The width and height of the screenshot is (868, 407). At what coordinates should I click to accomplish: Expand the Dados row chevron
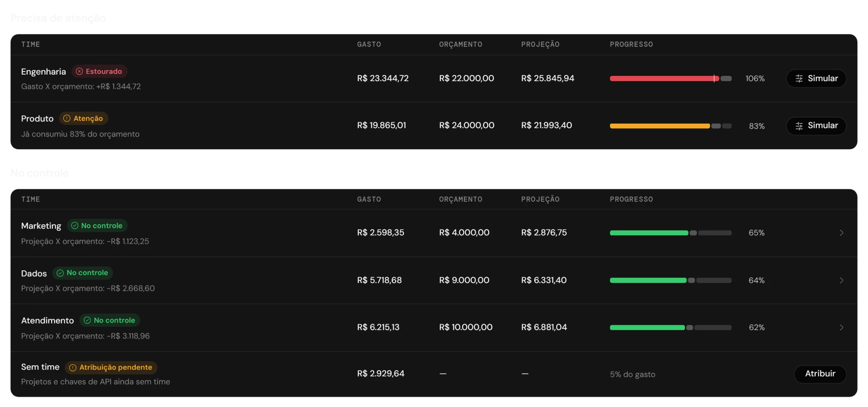tap(842, 280)
